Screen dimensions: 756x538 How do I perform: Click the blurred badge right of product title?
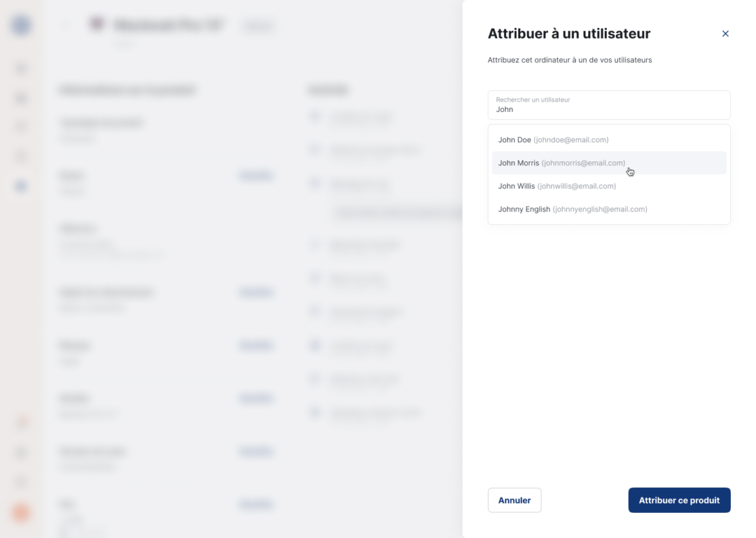point(258,26)
